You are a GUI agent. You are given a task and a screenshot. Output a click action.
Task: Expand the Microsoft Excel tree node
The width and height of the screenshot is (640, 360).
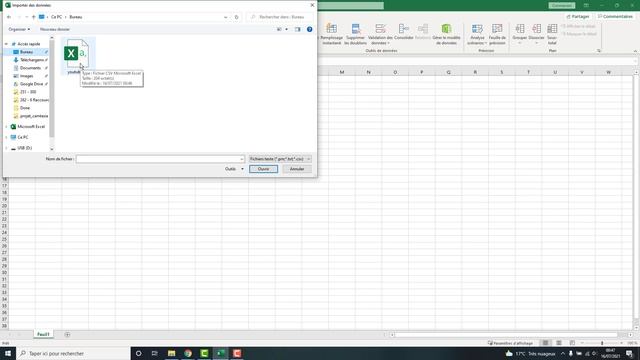tap(6, 127)
